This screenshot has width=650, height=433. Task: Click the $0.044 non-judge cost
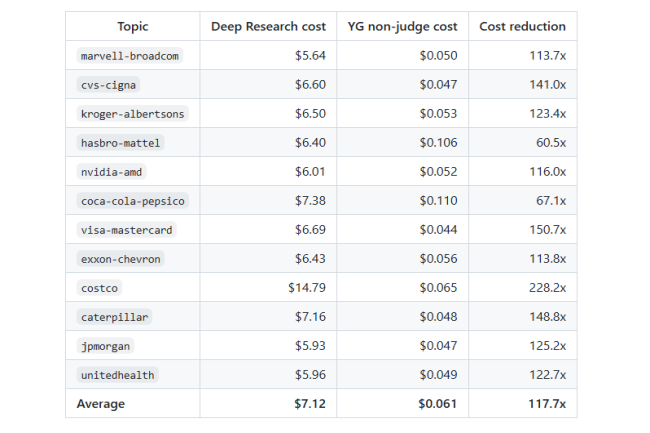point(438,230)
